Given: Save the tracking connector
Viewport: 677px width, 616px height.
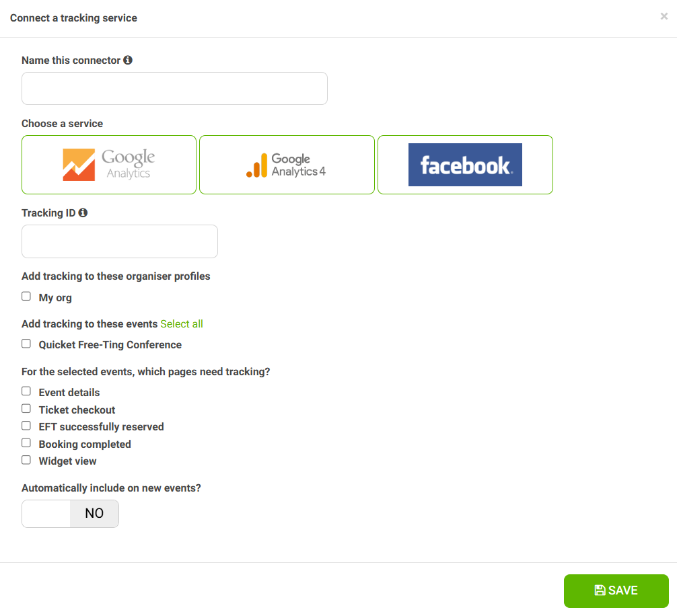Looking at the screenshot, I should tap(616, 590).
